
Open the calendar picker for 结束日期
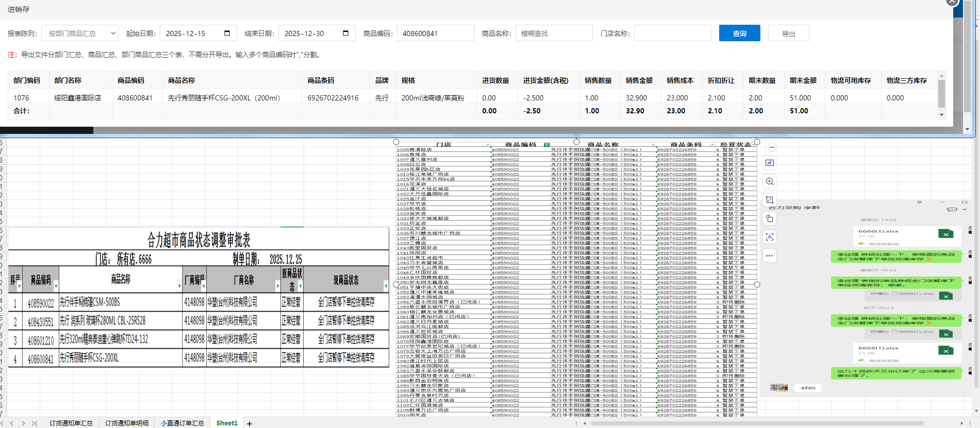[x=345, y=33]
